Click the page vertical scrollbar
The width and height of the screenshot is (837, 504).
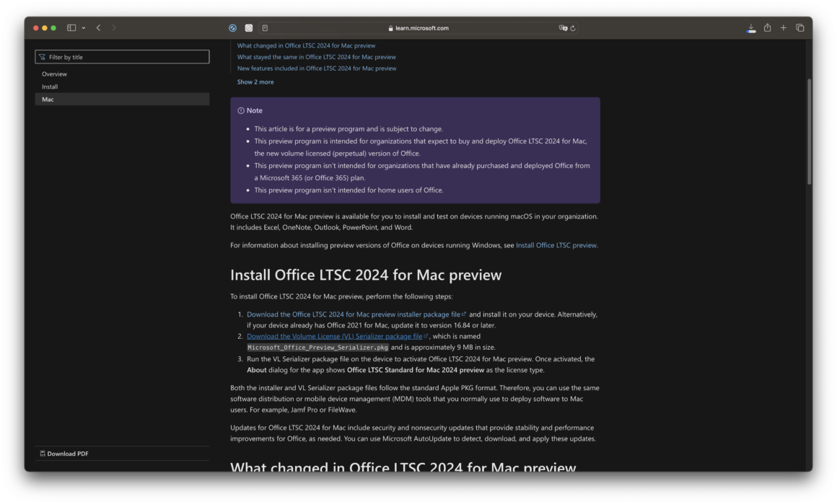(810, 132)
